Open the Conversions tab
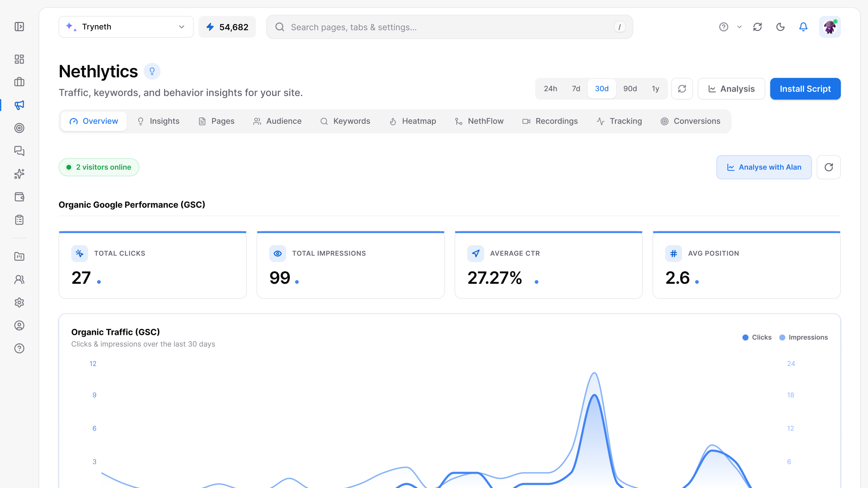The width and height of the screenshot is (868, 488). [690, 121]
